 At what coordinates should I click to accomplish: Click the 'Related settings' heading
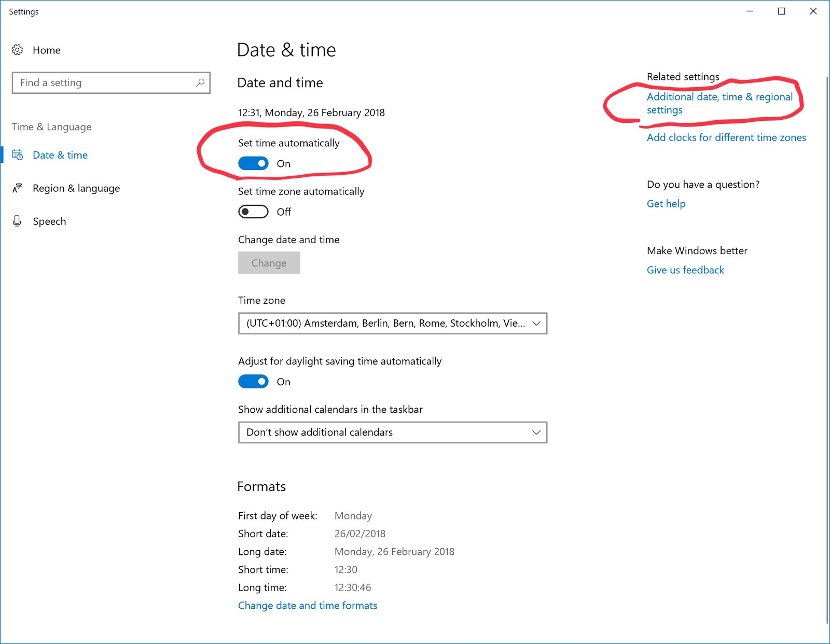[683, 77]
